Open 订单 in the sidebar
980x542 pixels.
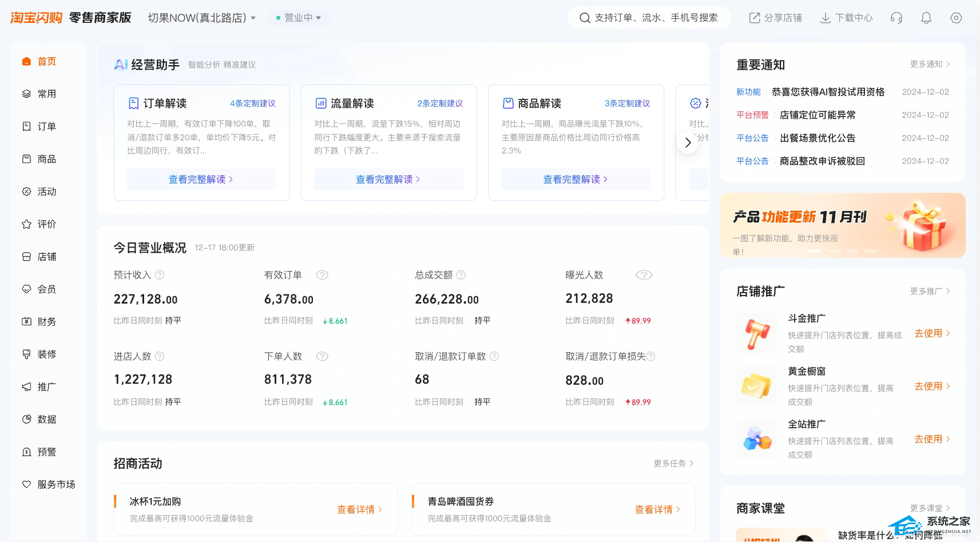point(48,126)
